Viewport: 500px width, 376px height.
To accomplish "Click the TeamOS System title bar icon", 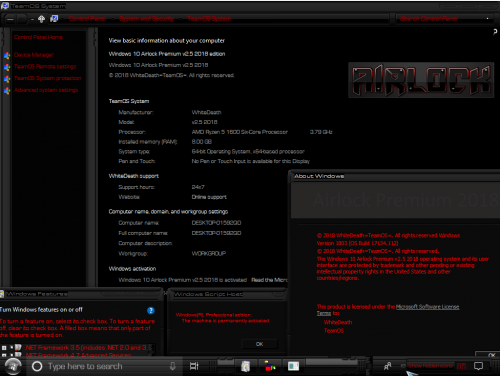I will tap(5, 6).
